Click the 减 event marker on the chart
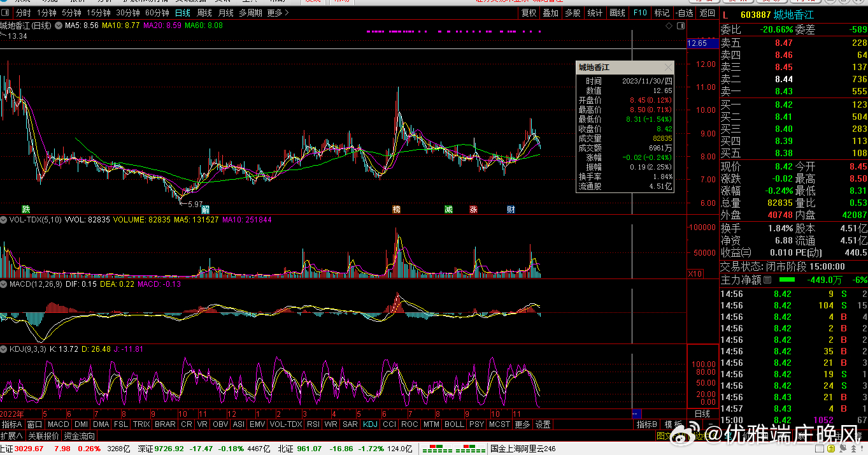Image resolution: width=868 pixels, height=455 pixels. click(449, 209)
